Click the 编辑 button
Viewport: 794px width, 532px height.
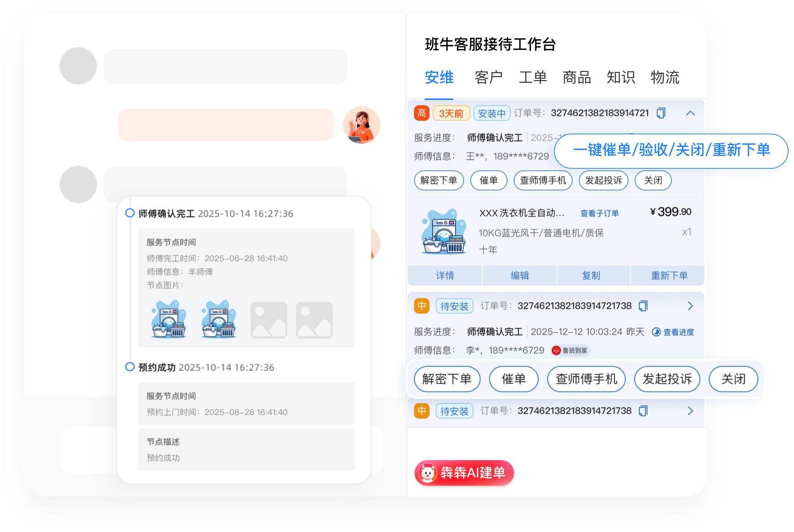coord(519,275)
